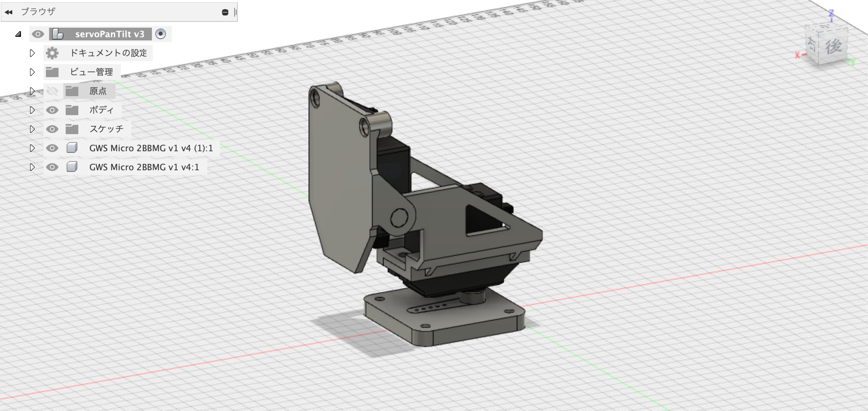
Task: Hide the ボディ folder visibility
Action: pyautogui.click(x=52, y=110)
